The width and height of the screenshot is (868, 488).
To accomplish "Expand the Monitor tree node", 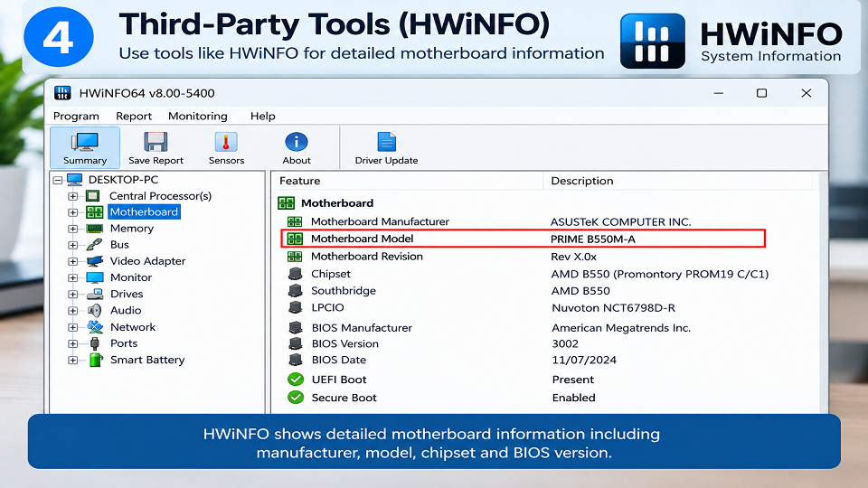I will [72, 277].
